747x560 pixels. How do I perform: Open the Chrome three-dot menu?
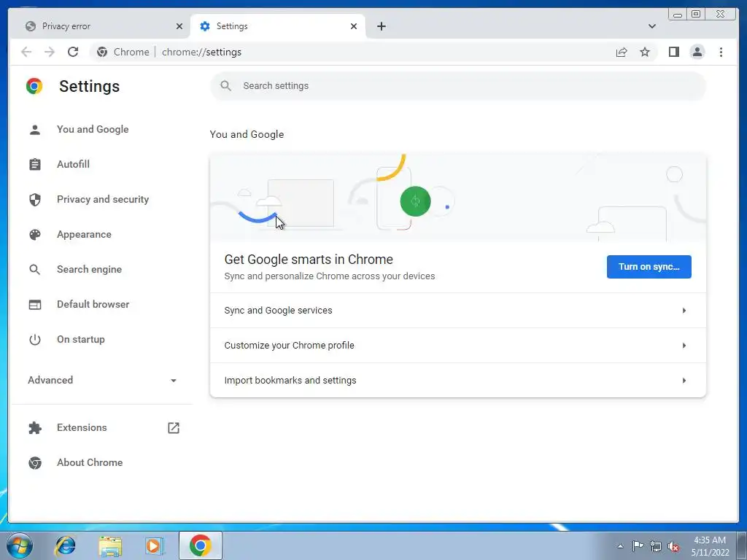721,52
